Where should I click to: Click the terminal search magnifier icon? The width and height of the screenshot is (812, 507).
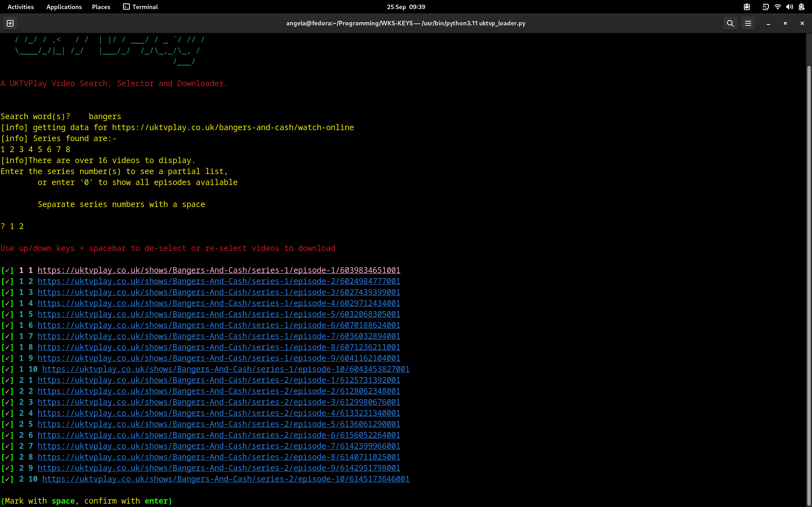(x=730, y=23)
